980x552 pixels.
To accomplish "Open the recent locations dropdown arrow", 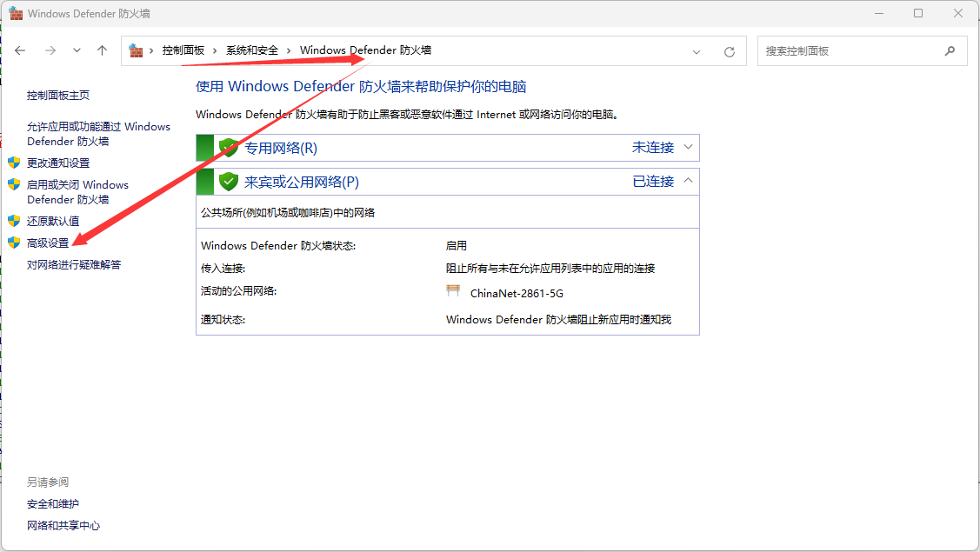I will [77, 51].
